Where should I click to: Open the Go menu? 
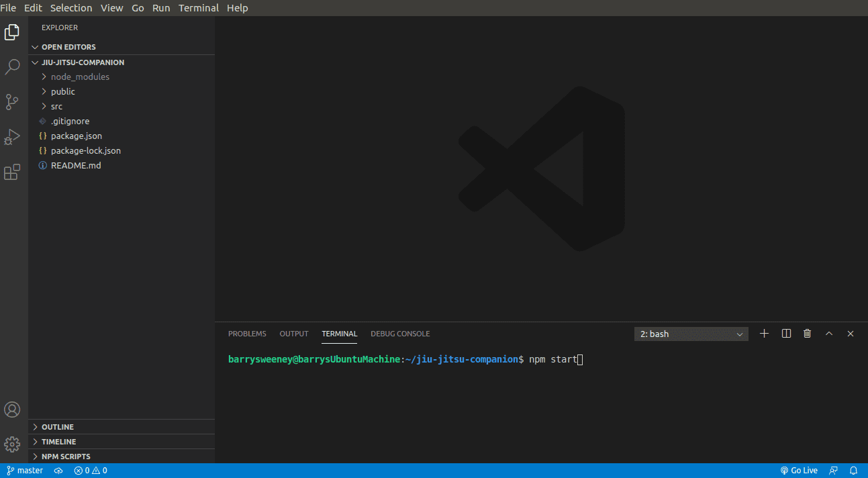[138, 8]
